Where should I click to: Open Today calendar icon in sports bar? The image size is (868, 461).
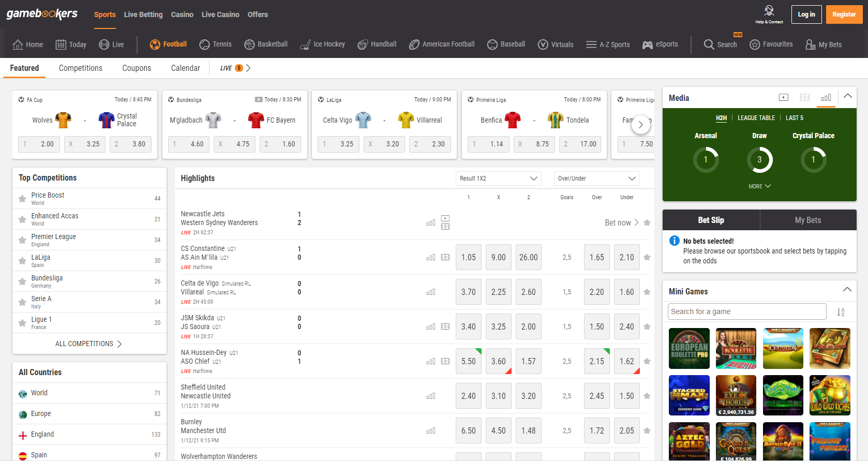pyautogui.click(x=61, y=44)
